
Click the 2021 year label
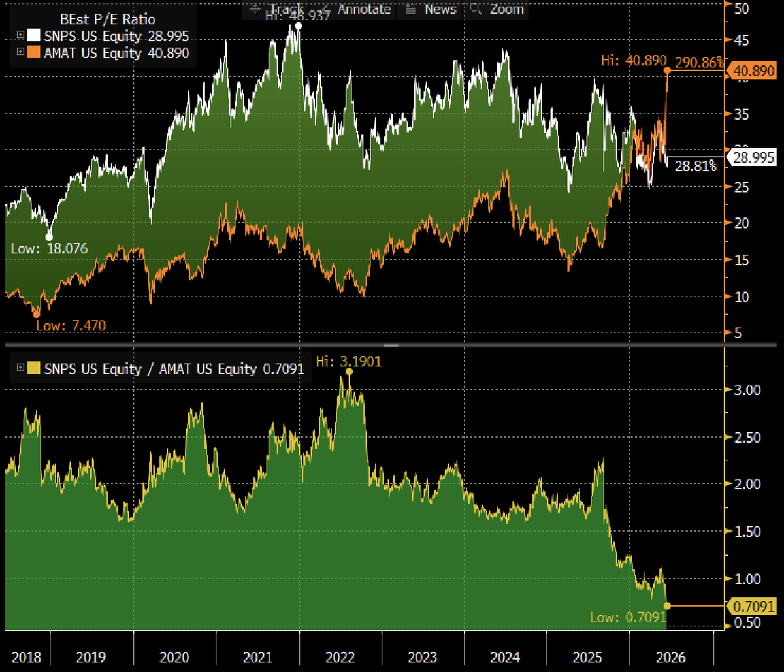257,657
